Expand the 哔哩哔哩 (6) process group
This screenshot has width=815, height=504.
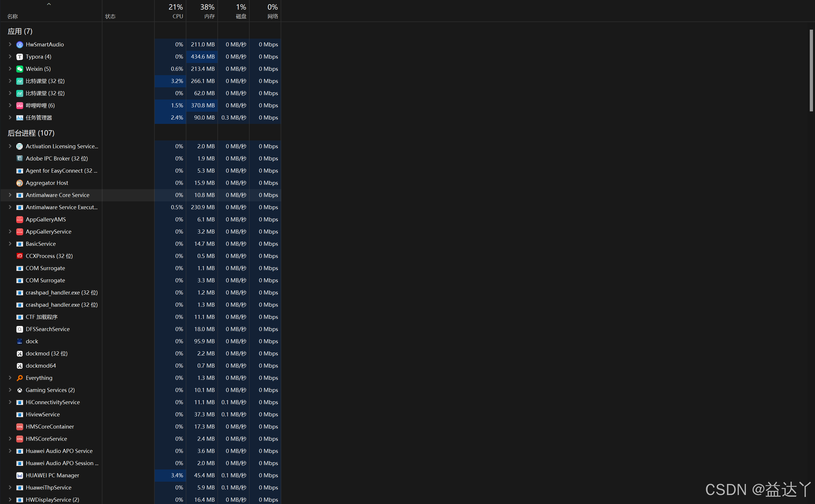click(10, 105)
